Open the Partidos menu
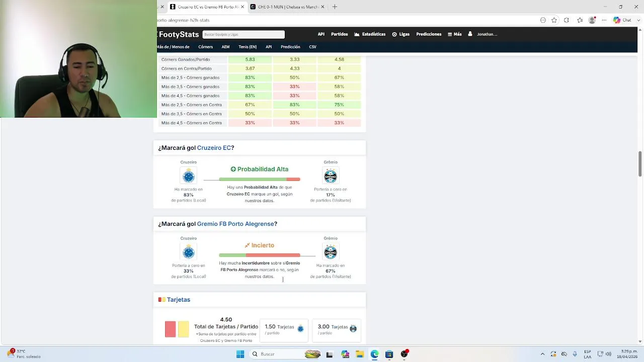Viewport: 644px width, 362px height. point(339,34)
